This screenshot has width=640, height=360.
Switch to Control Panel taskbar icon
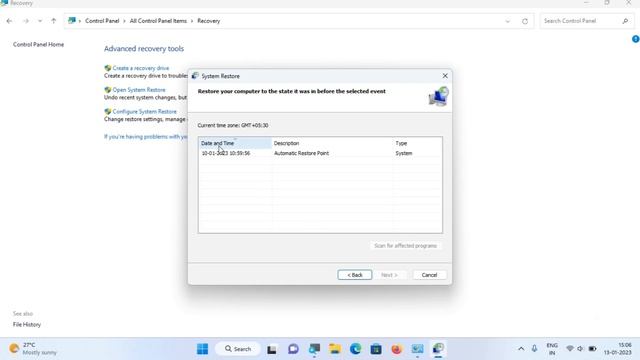(x=417, y=349)
